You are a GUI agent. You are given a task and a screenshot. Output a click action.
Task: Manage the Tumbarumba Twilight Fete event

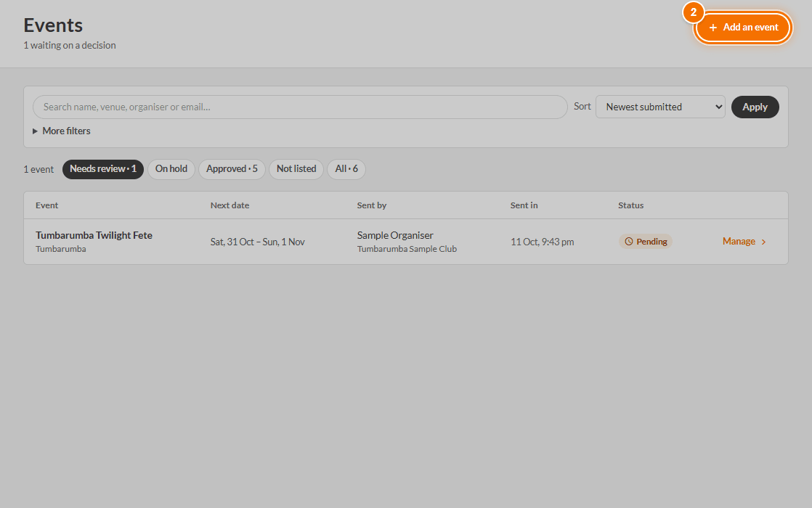(x=744, y=242)
